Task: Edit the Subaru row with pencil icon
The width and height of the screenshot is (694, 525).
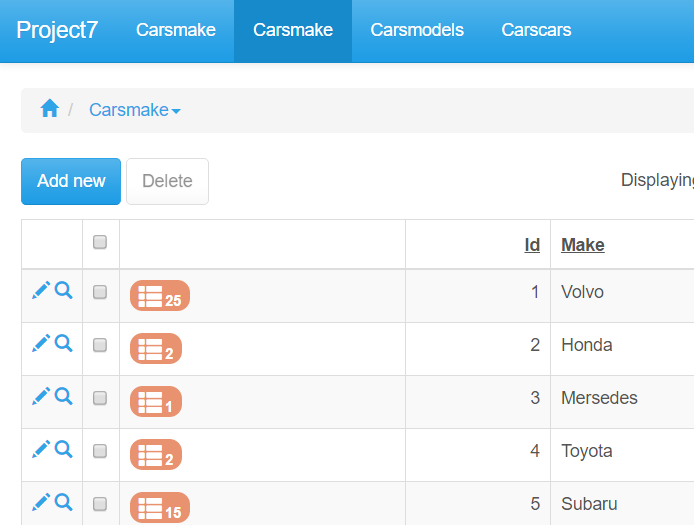Action: (41, 502)
